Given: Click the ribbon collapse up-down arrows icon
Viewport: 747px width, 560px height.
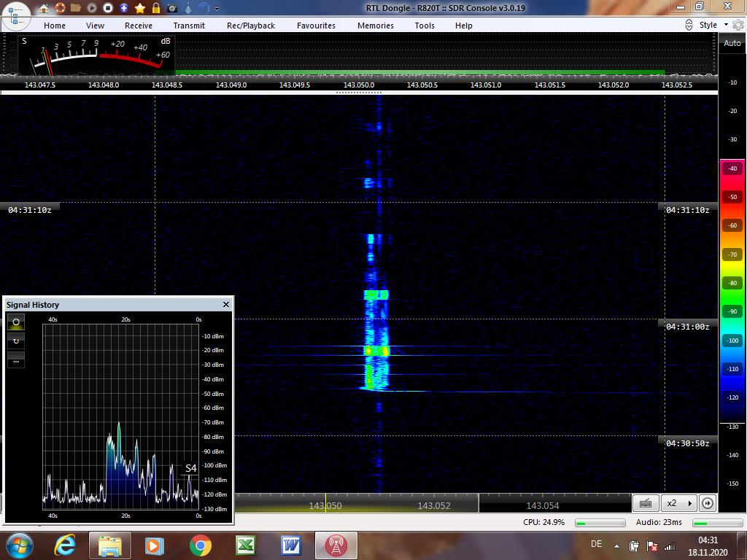Looking at the screenshot, I should 689,26.
